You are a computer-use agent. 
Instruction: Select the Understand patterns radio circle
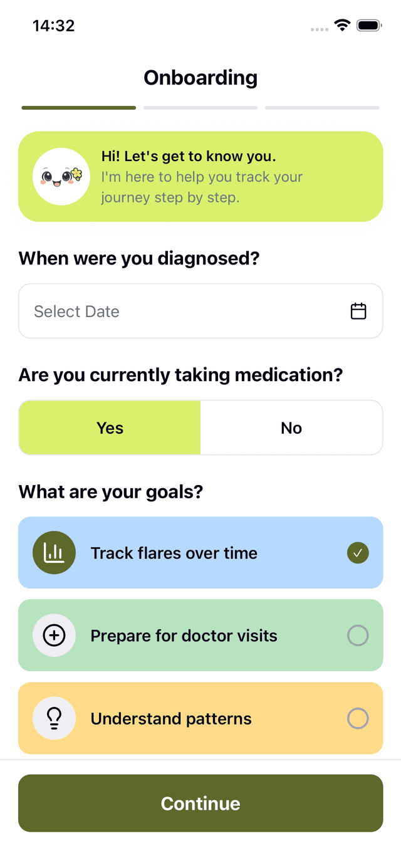click(x=358, y=718)
